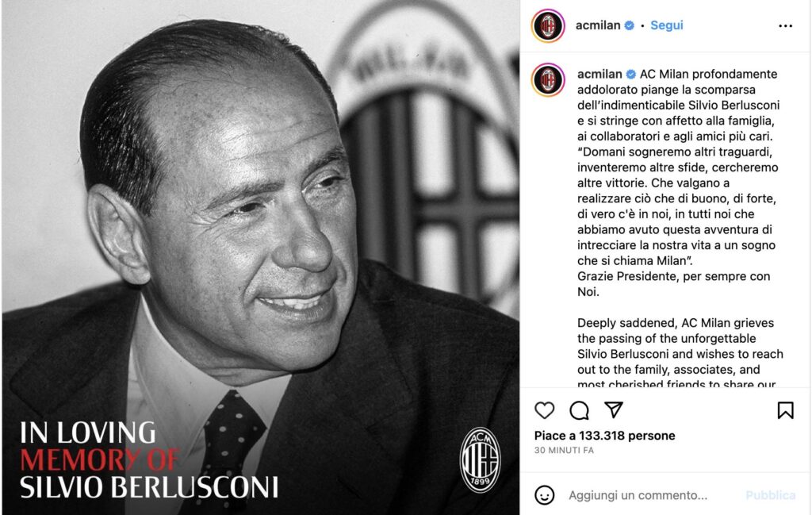
Task: Like the post with the heart icon
Action: [544, 410]
